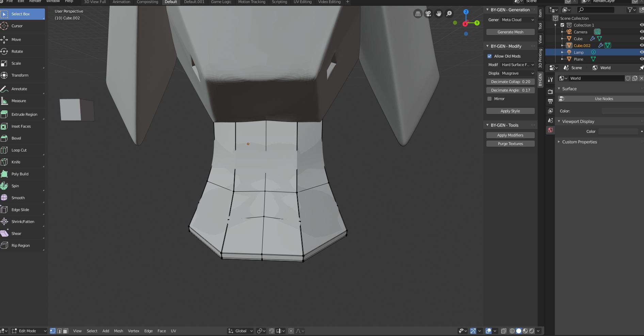Activate the Shear tool
The image size is (644, 336).
coord(22,234)
